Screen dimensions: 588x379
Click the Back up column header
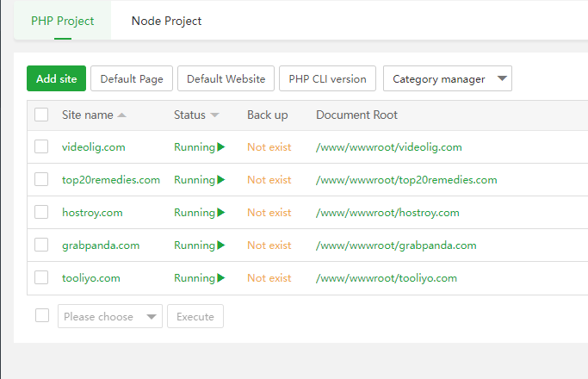(268, 115)
